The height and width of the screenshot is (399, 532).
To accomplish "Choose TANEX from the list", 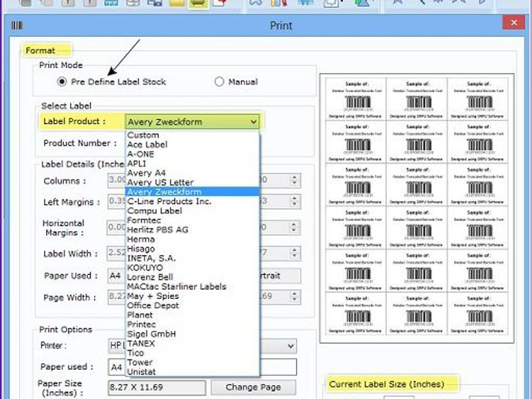I will 193,344.
